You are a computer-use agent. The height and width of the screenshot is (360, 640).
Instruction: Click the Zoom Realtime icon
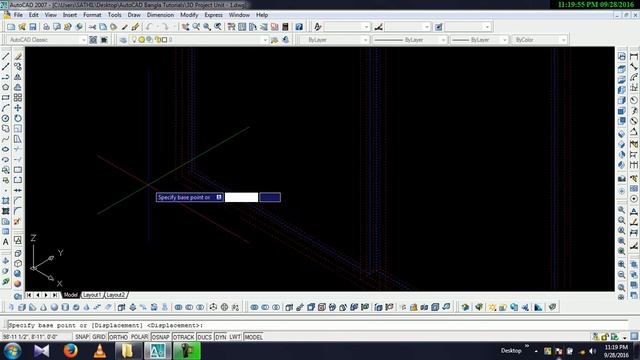[x=196, y=27]
